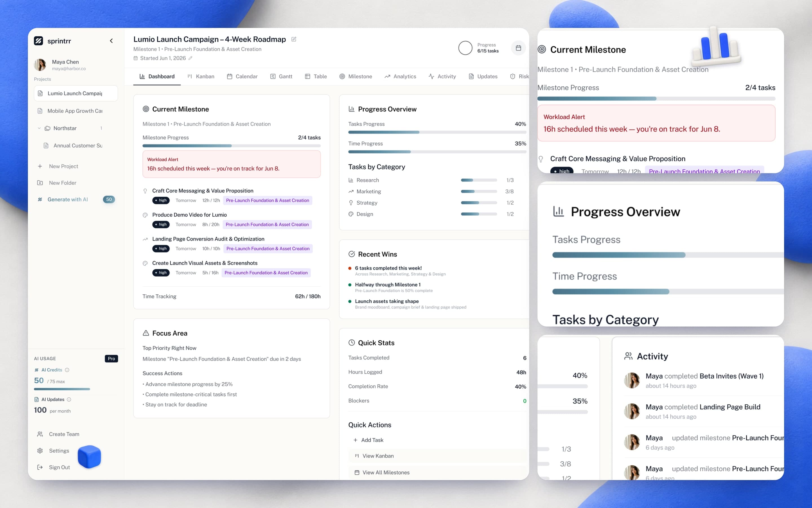Open task Create Launch Visual Assets & Screenshots
This screenshot has height=508, width=812.
[205, 263]
